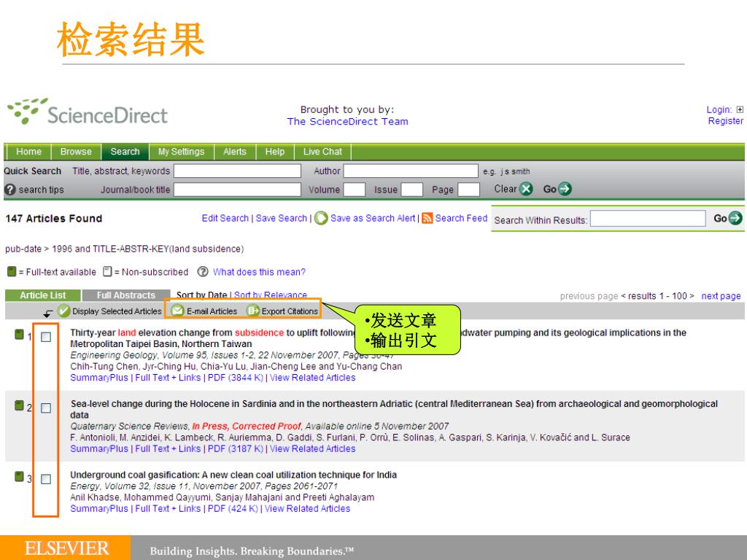Open Full Text + Links for the Sardinia article
The height and width of the screenshot is (560, 747).
pos(169,448)
